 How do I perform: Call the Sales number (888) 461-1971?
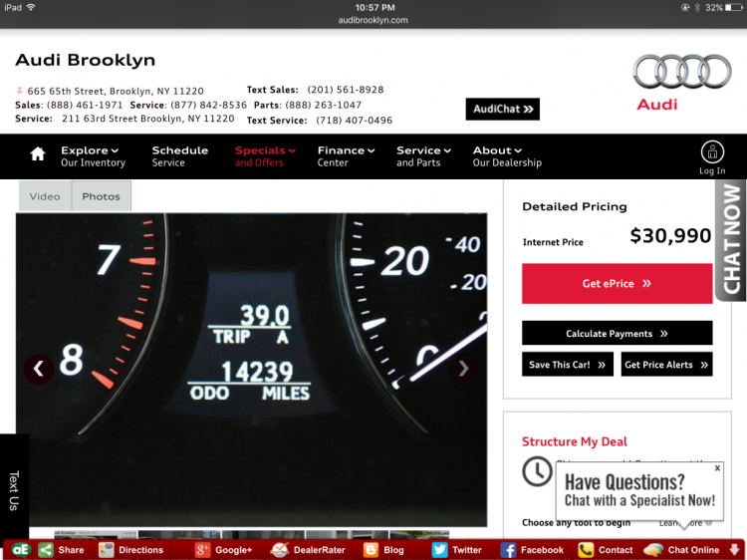click(x=85, y=105)
